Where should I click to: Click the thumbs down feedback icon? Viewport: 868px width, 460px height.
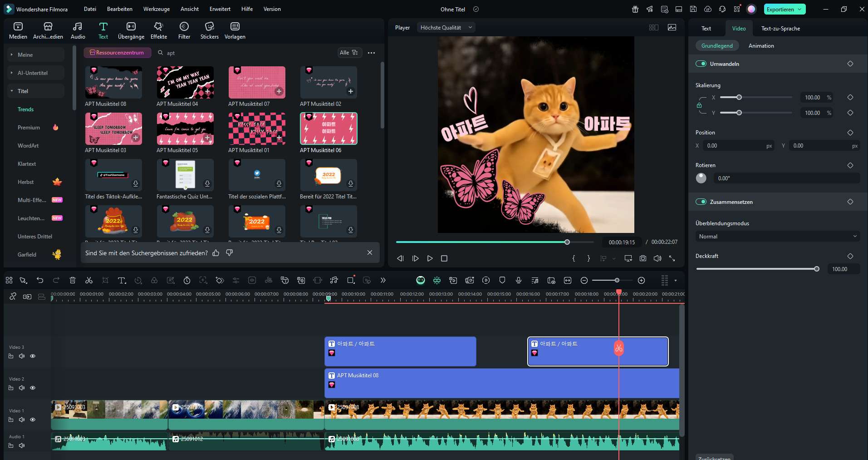pos(230,253)
